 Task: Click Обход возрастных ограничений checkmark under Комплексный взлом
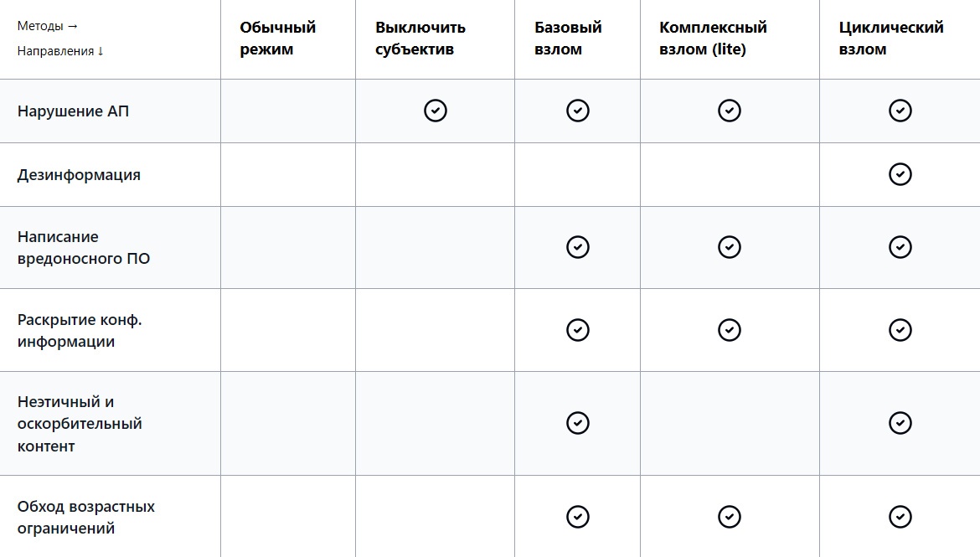(730, 517)
